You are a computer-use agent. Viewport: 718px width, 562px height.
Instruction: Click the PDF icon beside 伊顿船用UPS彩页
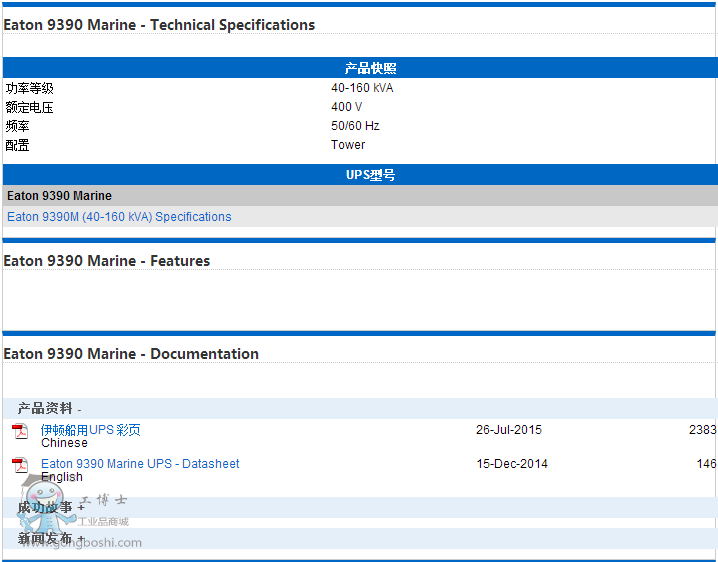[20, 431]
